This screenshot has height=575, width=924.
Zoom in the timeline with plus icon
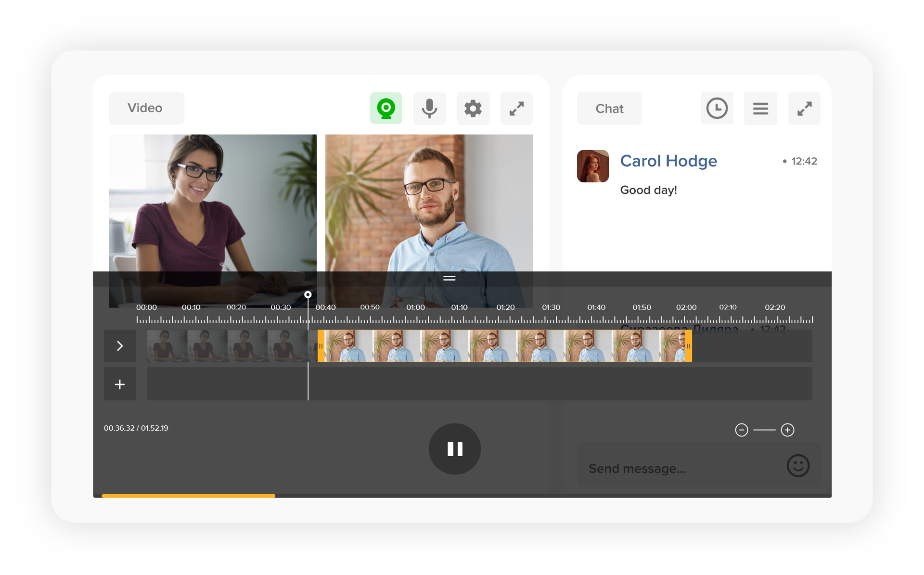[x=787, y=430]
